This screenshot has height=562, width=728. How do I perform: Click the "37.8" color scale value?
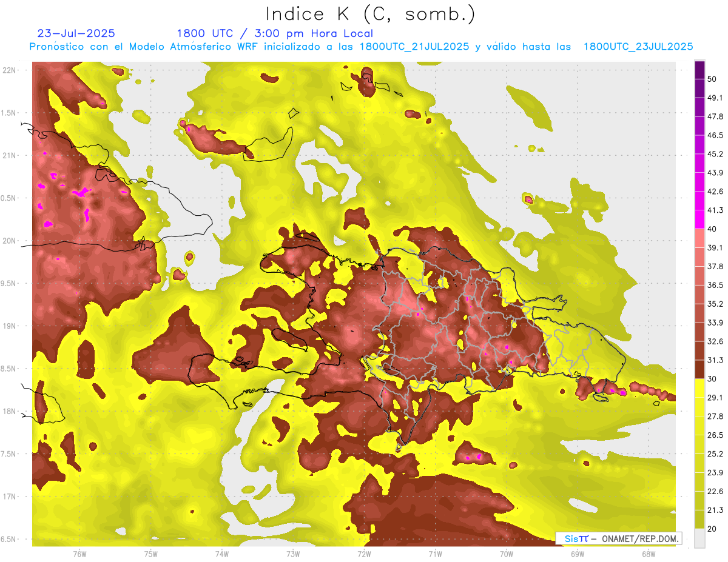click(x=715, y=266)
